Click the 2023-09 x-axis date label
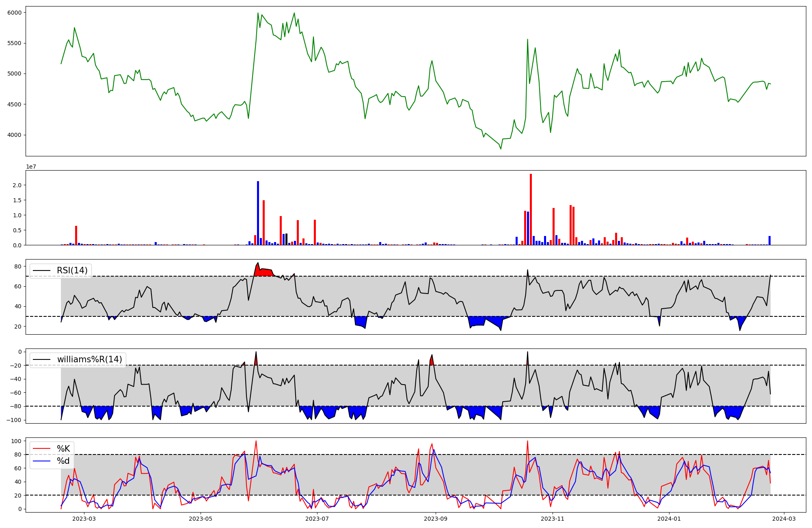812x528 pixels. coord(436,519)
